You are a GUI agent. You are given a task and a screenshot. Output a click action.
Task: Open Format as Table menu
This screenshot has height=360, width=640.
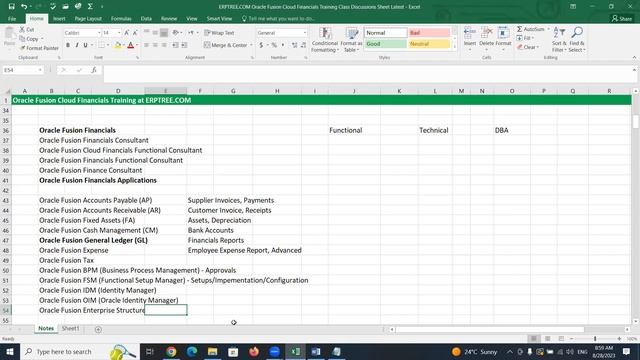[351, 40]
